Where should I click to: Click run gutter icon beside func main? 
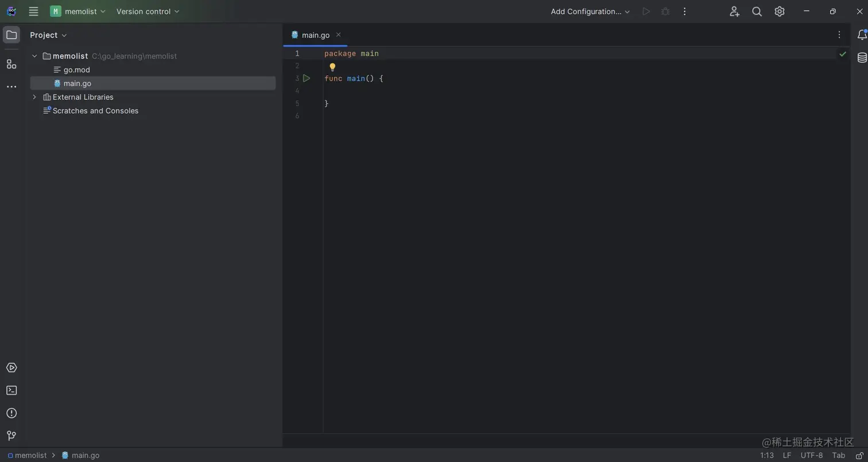pos(307,78)
